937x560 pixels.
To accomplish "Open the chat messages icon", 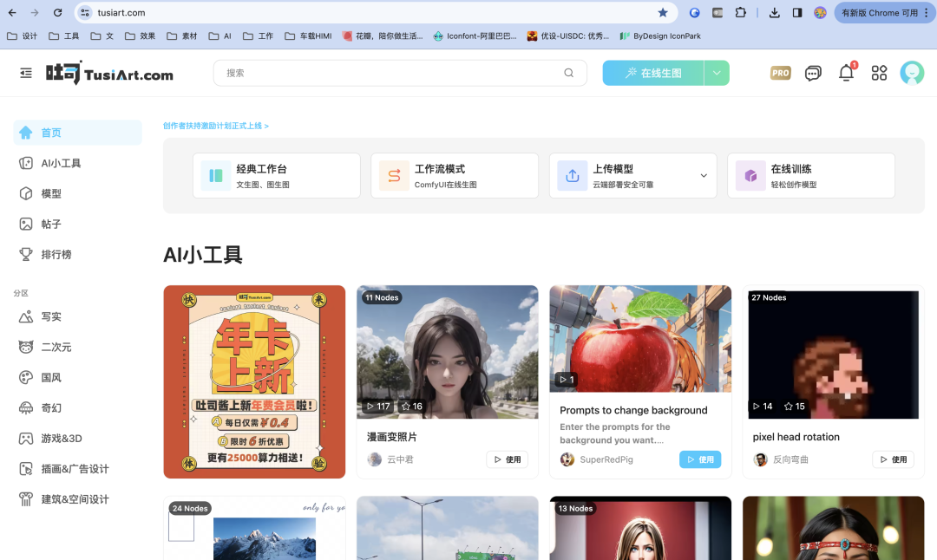I will tap(813, 74).
